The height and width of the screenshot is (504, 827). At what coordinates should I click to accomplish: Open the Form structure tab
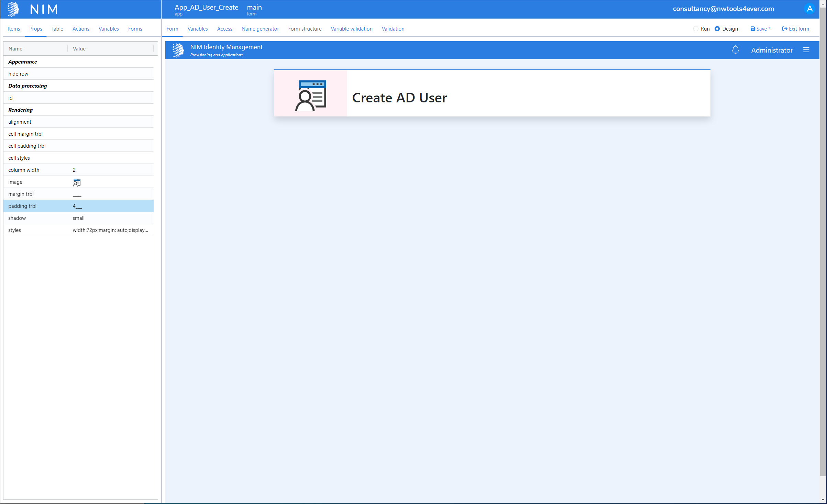305,29
